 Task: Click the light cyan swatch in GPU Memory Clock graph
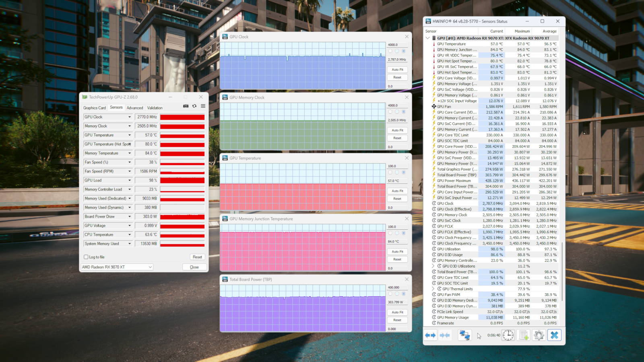point(397,112)
